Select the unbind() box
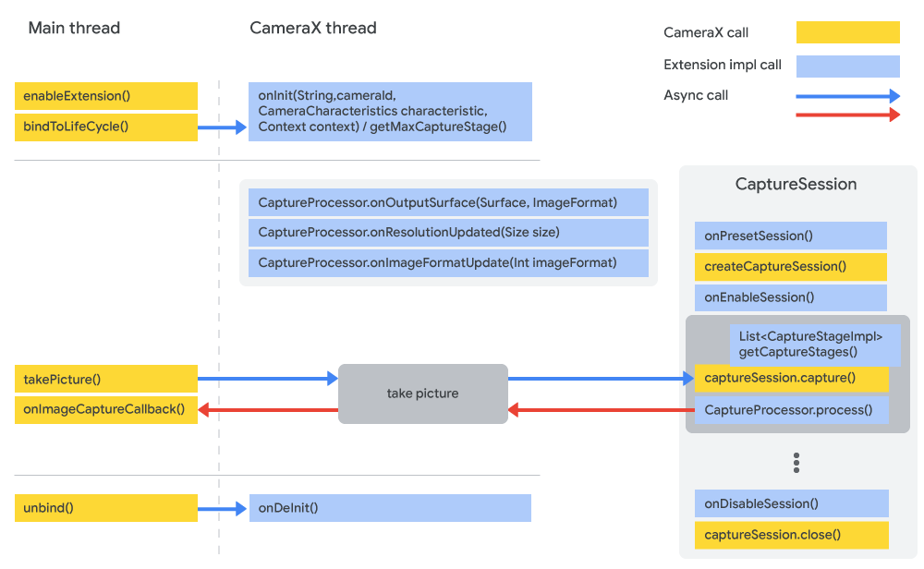Screen dimensions: 924x569 click(105, 507)
